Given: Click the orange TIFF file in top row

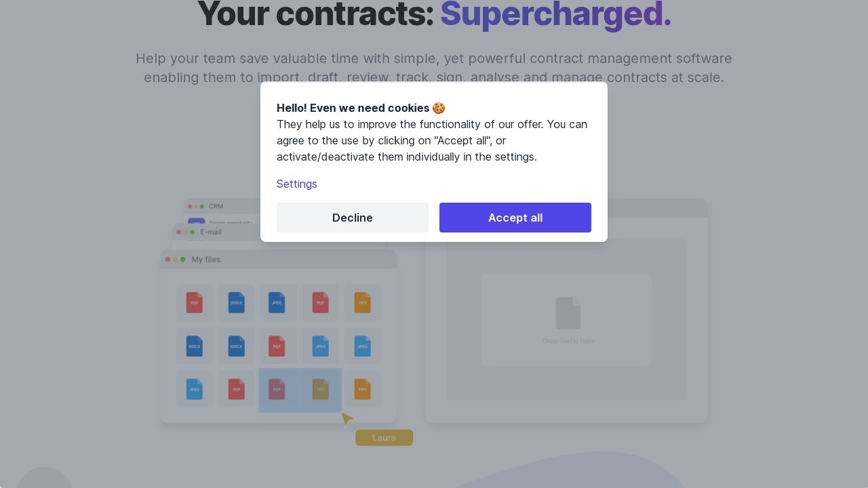Looking at the screenshot, I should click(362, 302).
